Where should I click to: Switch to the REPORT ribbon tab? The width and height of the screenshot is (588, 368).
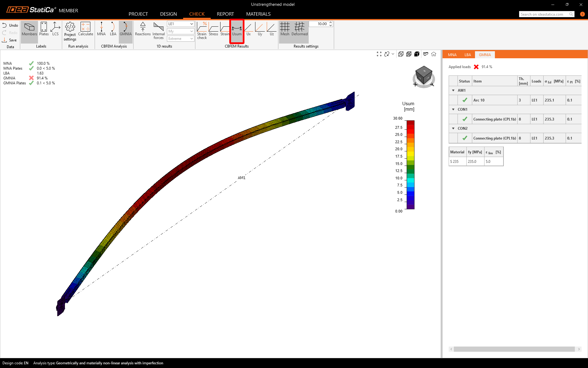click(225, 14)
